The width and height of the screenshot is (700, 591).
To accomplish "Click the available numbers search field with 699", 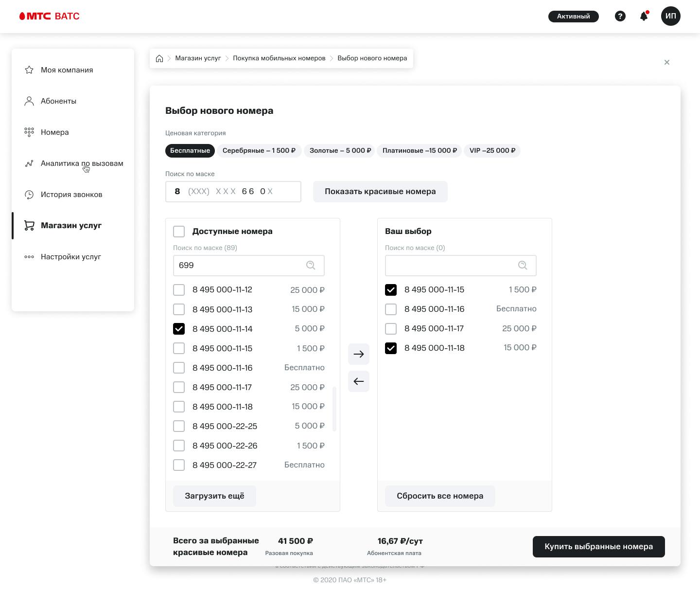I will 249,266.
